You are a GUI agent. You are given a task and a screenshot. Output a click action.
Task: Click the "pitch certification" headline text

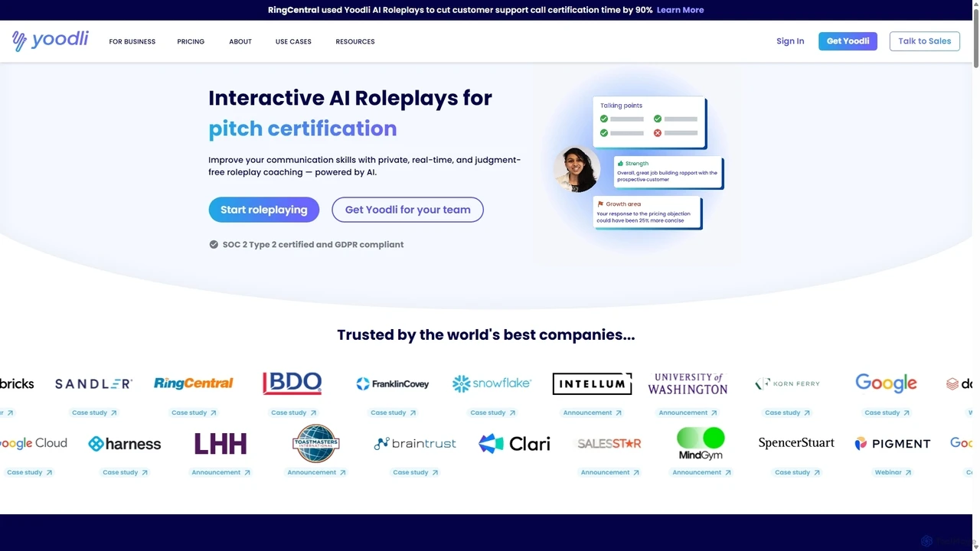click(302, 129)
